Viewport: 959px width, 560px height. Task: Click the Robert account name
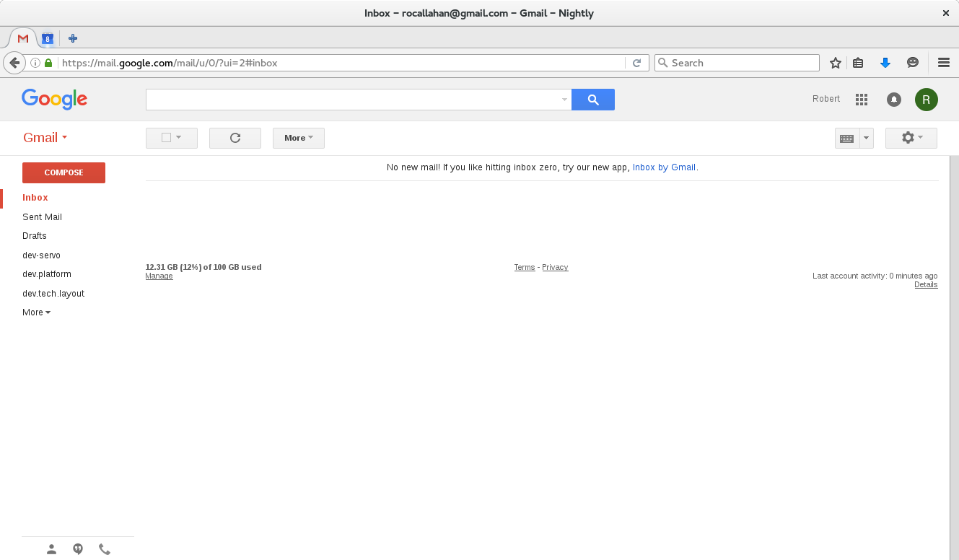(x=826, y=99)
